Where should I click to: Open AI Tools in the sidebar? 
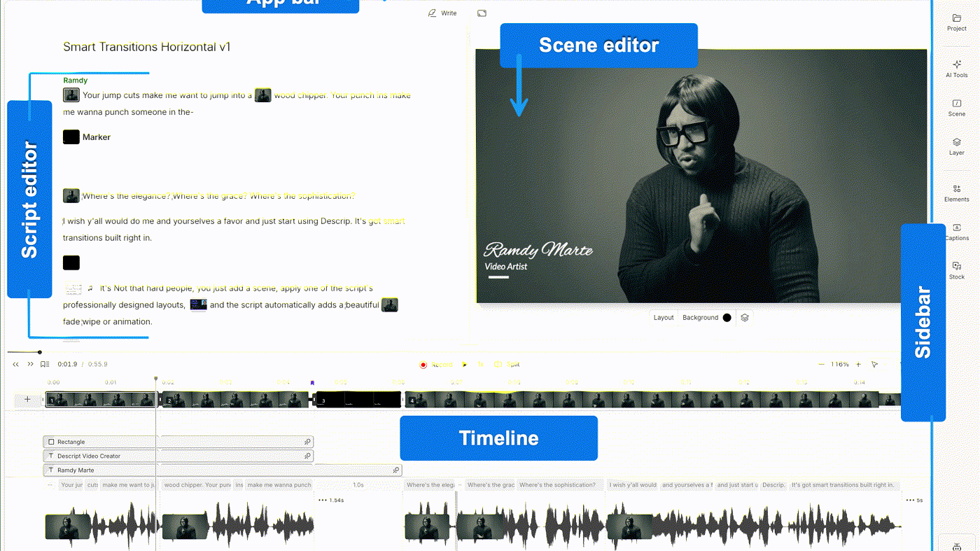click(956, 69)
